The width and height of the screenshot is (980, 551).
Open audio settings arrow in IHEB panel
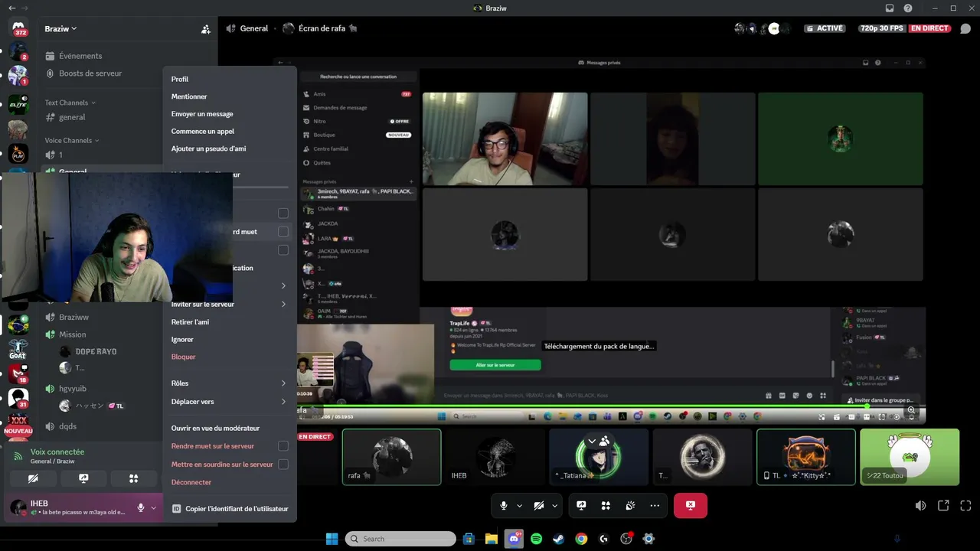click(154, 507)
